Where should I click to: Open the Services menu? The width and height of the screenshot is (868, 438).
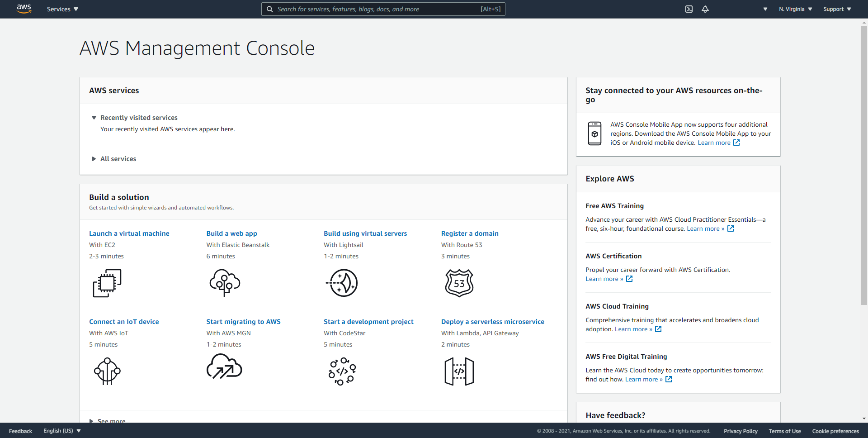click(x=62, y=9)
